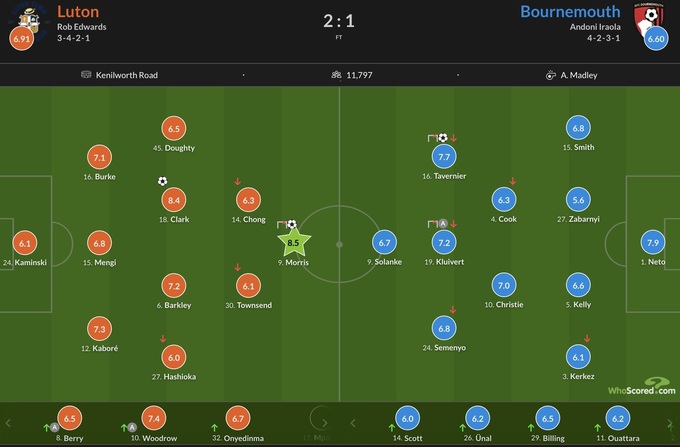The height and width of the screenshot is (447, 680).
Task: Select substitute Billing's 6.5 rating
Action: point(547,419)
